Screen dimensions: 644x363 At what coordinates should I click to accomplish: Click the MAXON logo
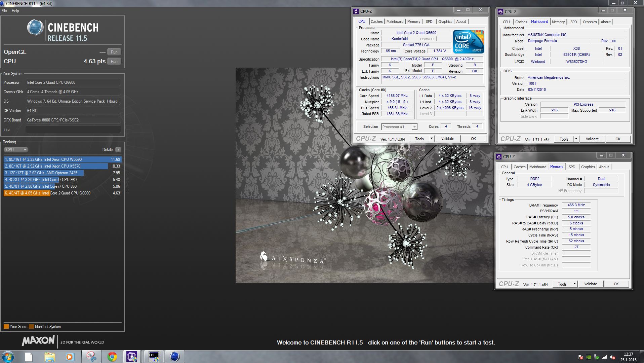38,341
